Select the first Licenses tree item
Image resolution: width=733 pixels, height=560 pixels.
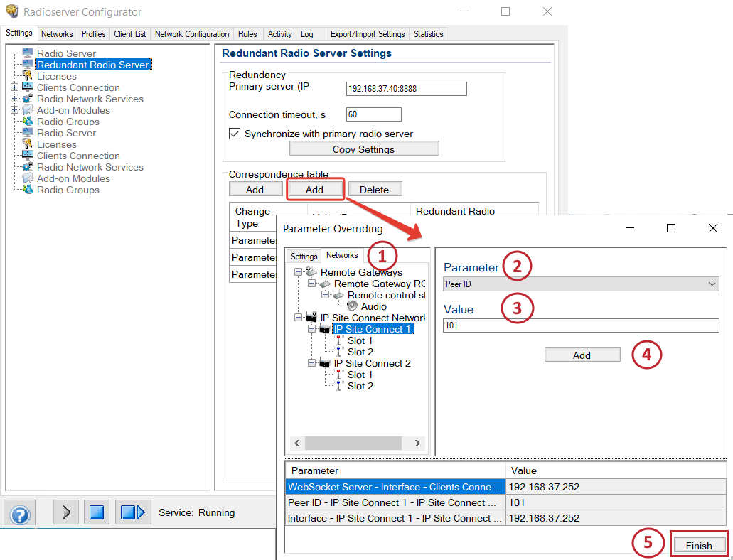57,76
